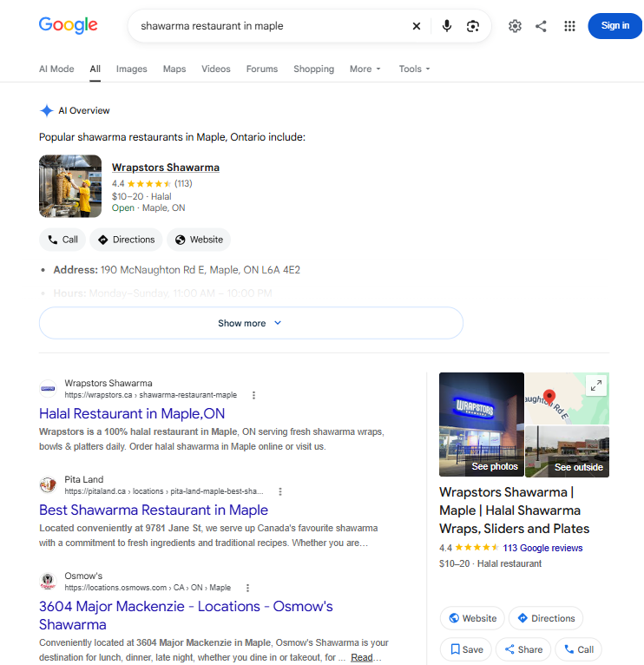Switch to the Videos tab
This screenshot has height=665, width=644.
pos(216,69)
